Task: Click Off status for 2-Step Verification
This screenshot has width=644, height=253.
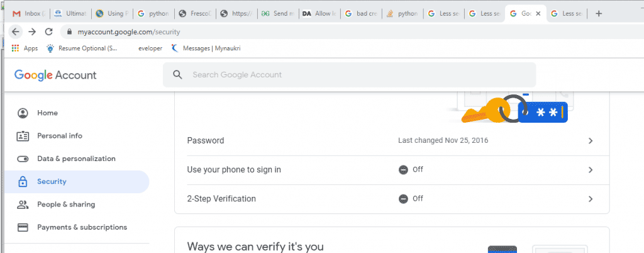Action: (x=411, y=199)
